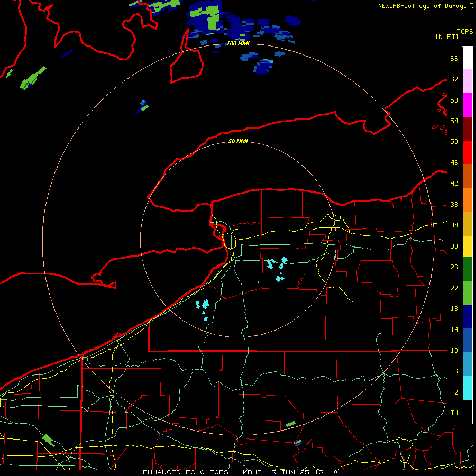
Task: Click the legend value 22
Action: (x=454, y=288)
